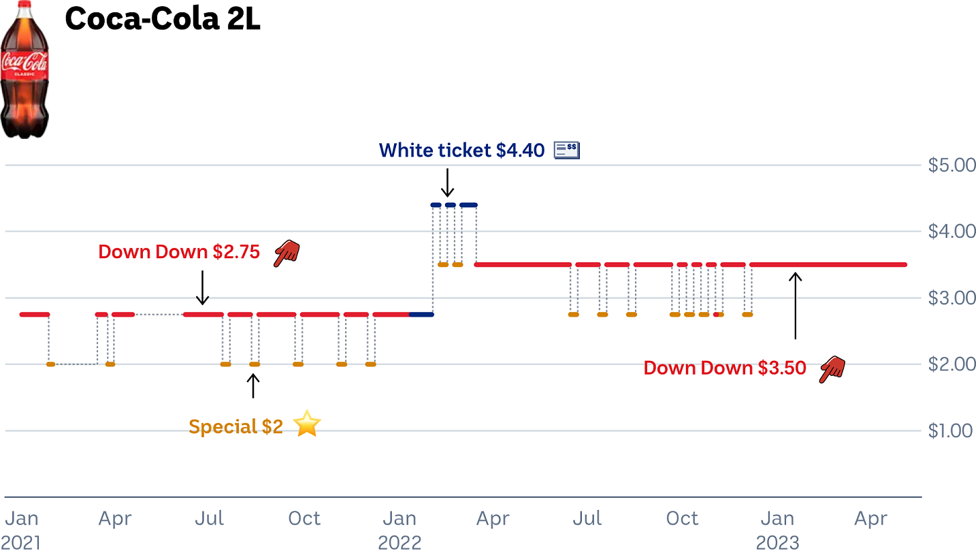Click the pointing hand next to Down Down $2.75
The width and height of the screenshot is (980, 551).
[x=287, y=253]
